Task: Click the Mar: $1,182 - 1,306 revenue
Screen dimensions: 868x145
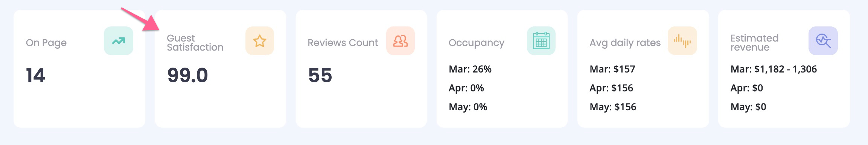Action: [x=774, y=69]
